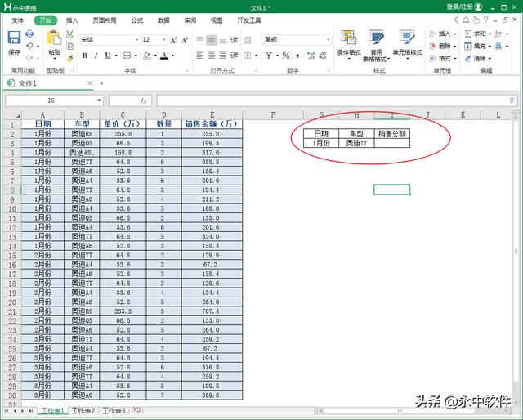Switch to sheet 工作表3
The height and width of the screenshot is (420, 523).
tap(114, 411)
